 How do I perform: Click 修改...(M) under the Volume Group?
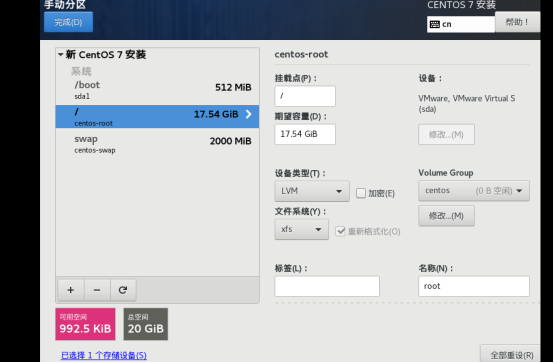[446, 216]
